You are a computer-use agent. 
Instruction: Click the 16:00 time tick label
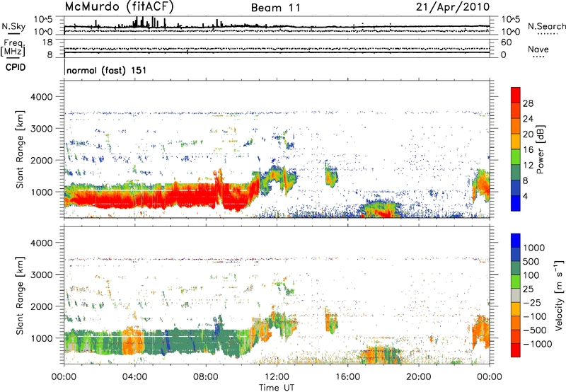[x=347, y=377]
